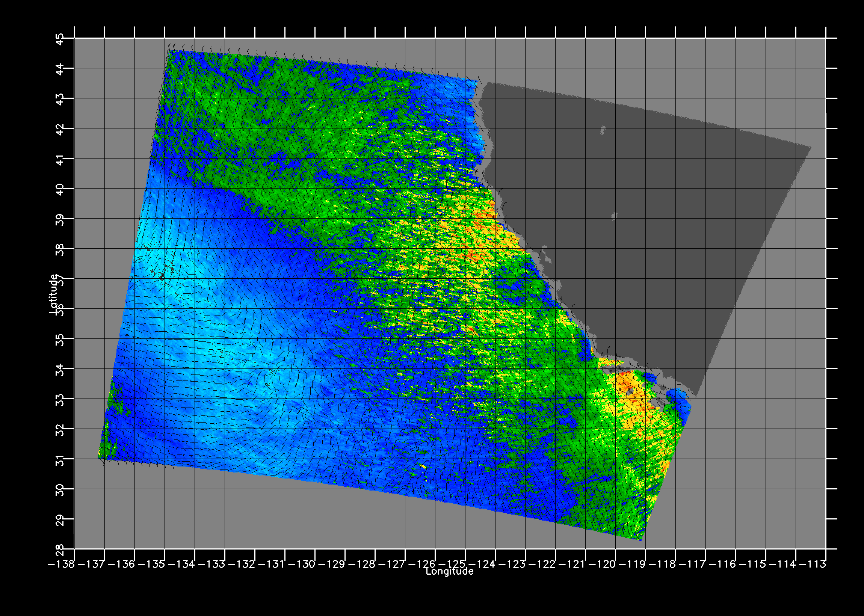Screen dimensions: 864x616
Task: Pick the 32 latitude tick label
Action: [60, 430]
